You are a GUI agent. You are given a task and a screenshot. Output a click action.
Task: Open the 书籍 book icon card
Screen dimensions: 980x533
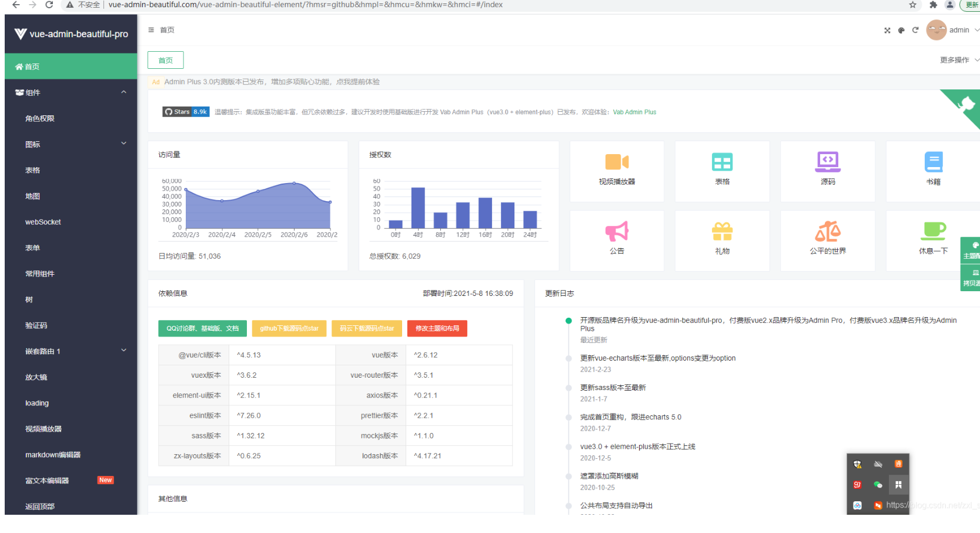933,171
